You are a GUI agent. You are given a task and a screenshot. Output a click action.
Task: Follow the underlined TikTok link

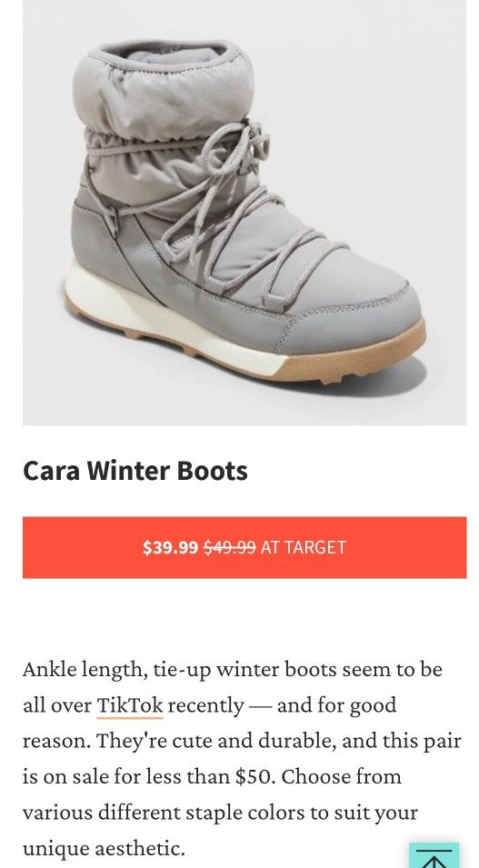[x=130, y=705]
